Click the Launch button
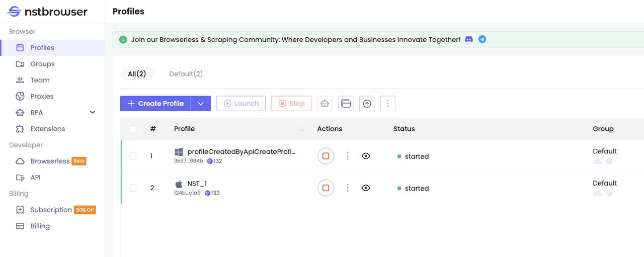This screenshot has height=257, width=644. [x=241, y=104]
